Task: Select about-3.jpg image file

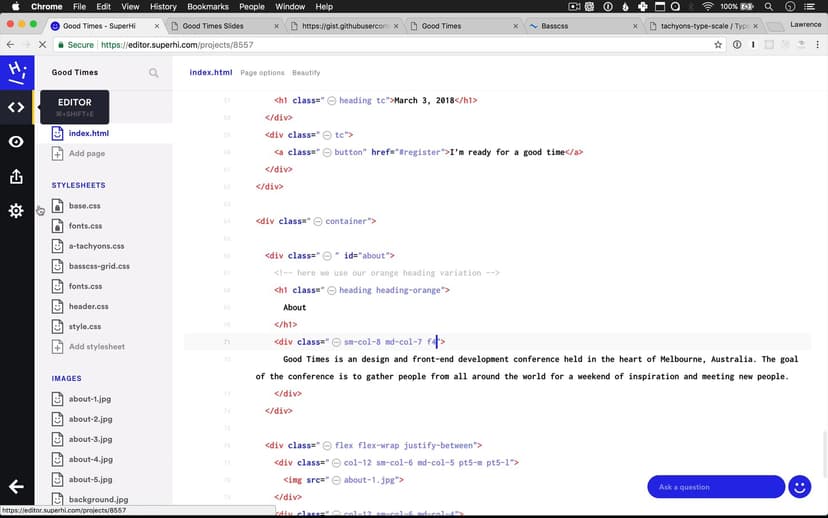Action: [x=90, y=439]
